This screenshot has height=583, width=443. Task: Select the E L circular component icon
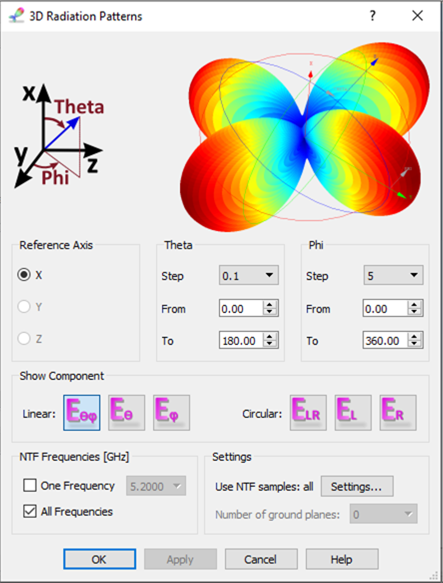(x=353, y=413)
